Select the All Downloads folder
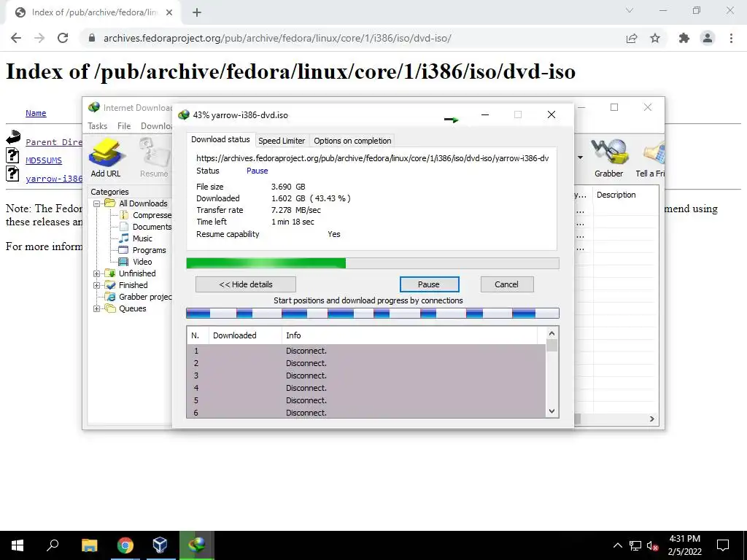This screenshot has width=747, height=560. pyautogui.click(x=136, y=203)
